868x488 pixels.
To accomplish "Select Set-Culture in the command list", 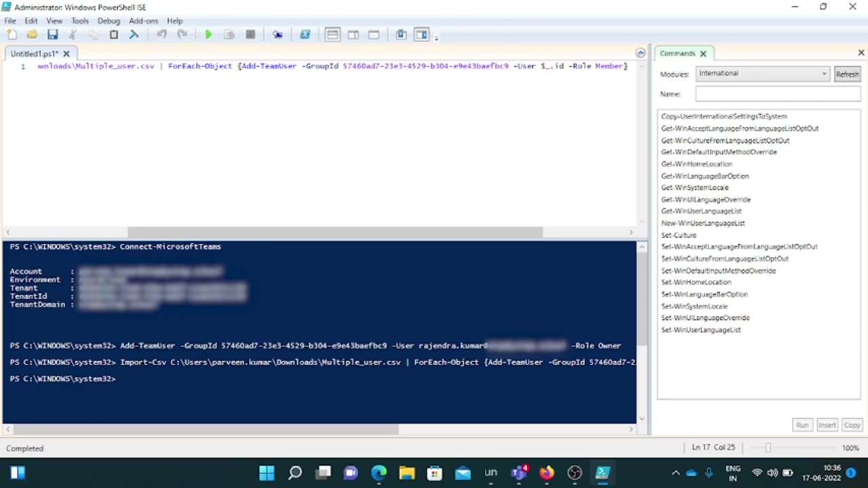I will tap(678, 235).
